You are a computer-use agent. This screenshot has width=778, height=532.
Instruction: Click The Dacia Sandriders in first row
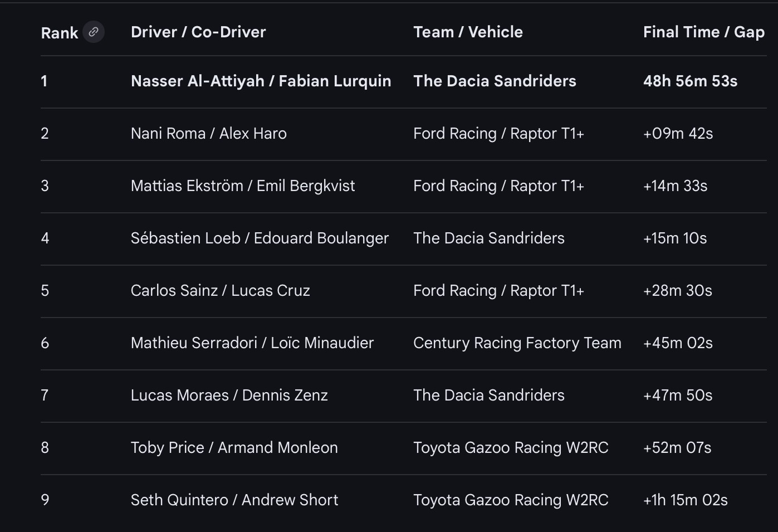point(495,81)
